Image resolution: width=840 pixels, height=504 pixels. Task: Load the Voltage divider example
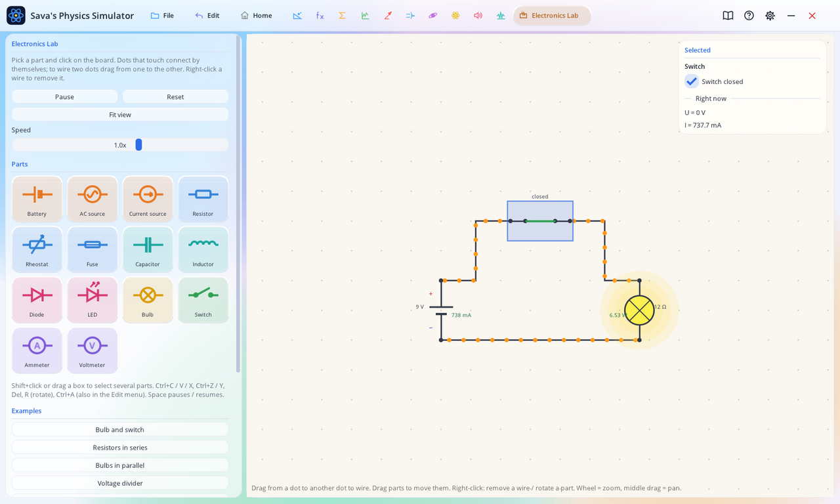[x=120, y=482]
